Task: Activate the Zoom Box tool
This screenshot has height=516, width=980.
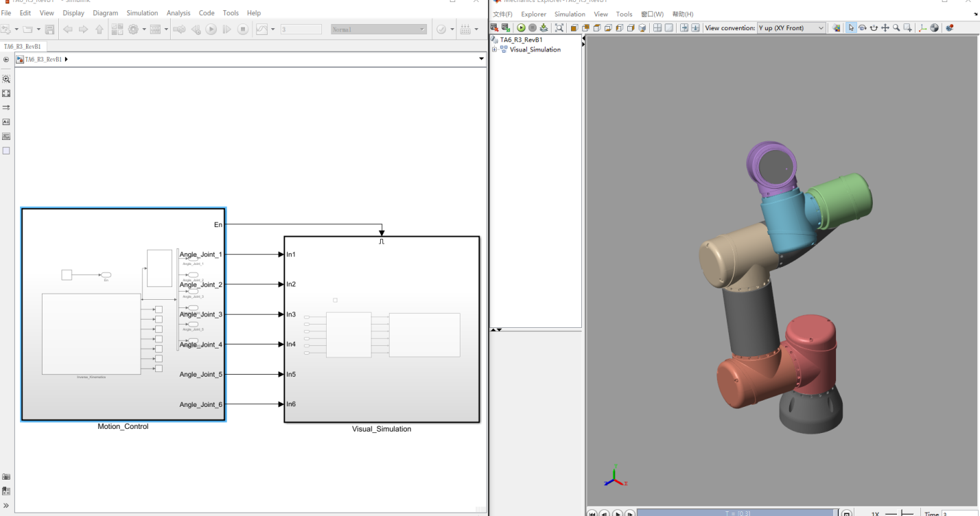Action: coord(908,28)
